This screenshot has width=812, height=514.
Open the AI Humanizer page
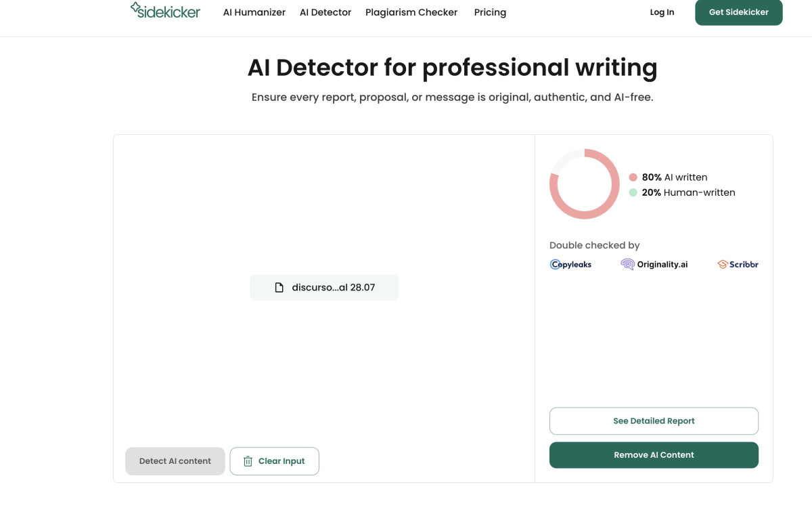pyautogui.click(x=254, y=12)
